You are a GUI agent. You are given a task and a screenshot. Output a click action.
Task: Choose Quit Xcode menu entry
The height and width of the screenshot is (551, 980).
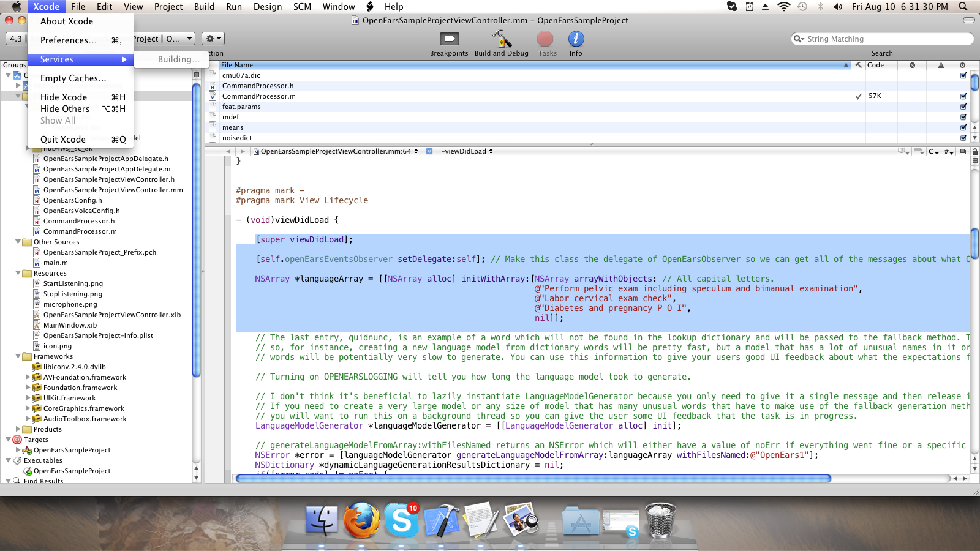(80, 140)
